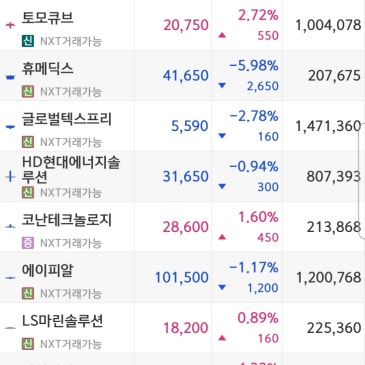Open the LS마린솔루션 stock link
365x365 pixels.
62,321
